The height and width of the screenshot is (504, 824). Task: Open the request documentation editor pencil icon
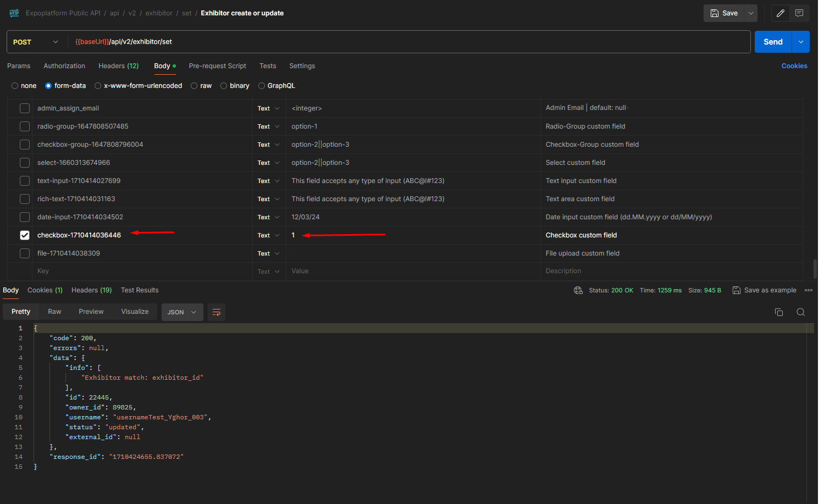pyautogui.click(x=780, y=13)
